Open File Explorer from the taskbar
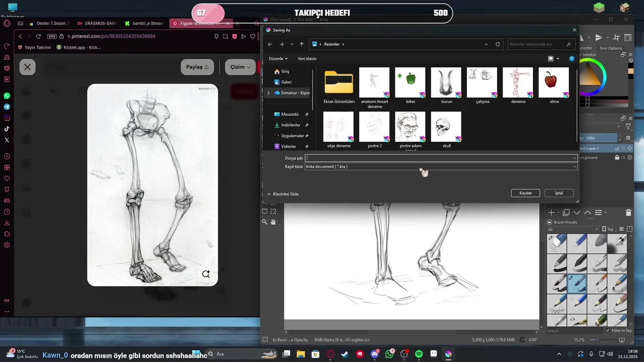Viewport: 644px width, 362px height. (301, 354)
